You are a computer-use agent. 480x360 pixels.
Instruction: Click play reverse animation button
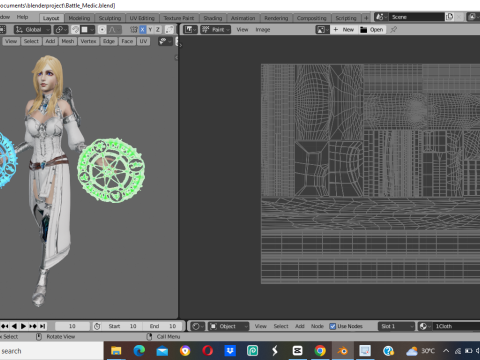14,326
